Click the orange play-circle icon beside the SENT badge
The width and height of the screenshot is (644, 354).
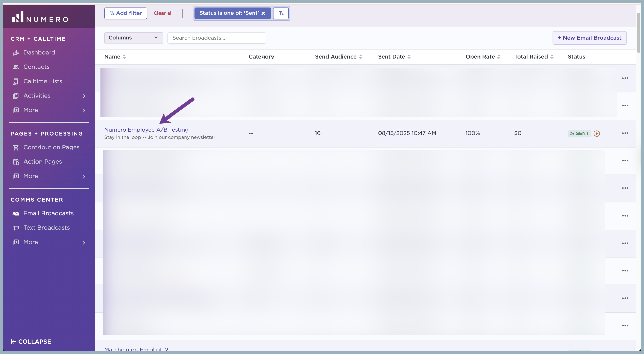click(x=597, y=134)
